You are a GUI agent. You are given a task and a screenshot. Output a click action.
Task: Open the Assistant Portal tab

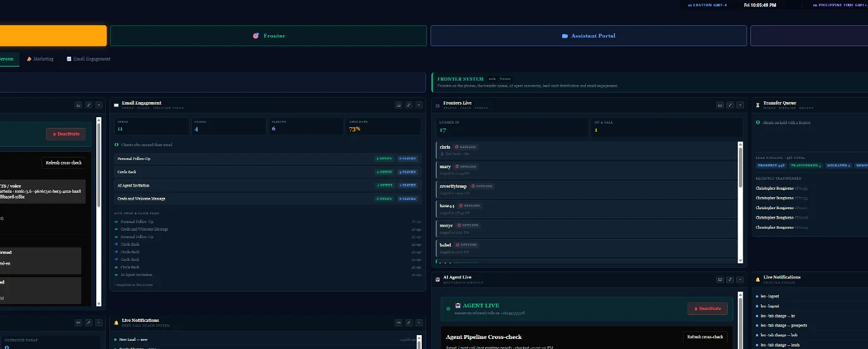[589, 36]
